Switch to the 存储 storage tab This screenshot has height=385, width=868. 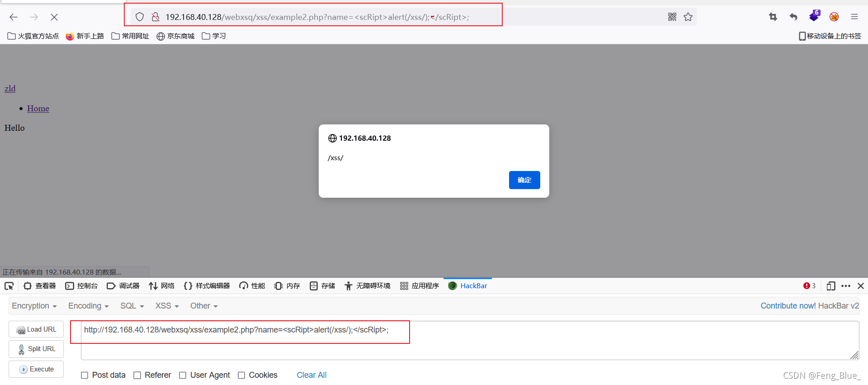click(322, 286)
